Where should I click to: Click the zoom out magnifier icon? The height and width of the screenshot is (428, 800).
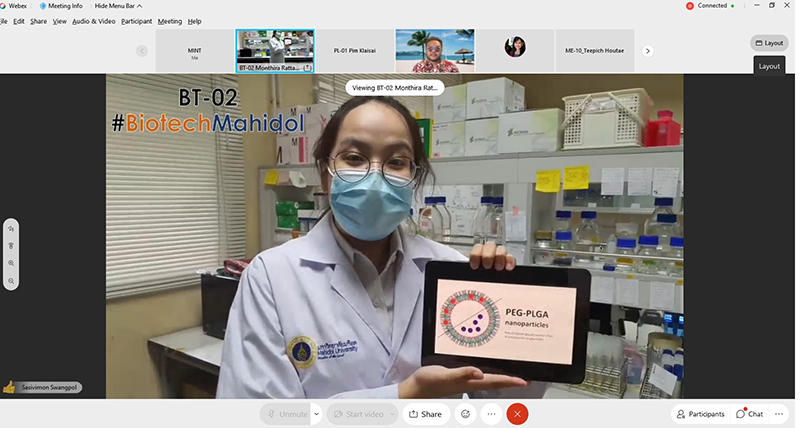pyautogui.click(x=11, y=281)
